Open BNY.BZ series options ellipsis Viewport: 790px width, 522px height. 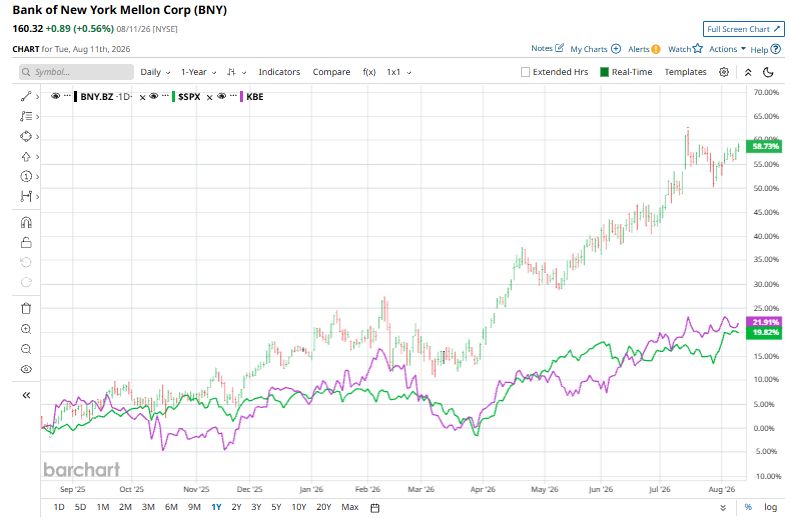tap(67, 95)
